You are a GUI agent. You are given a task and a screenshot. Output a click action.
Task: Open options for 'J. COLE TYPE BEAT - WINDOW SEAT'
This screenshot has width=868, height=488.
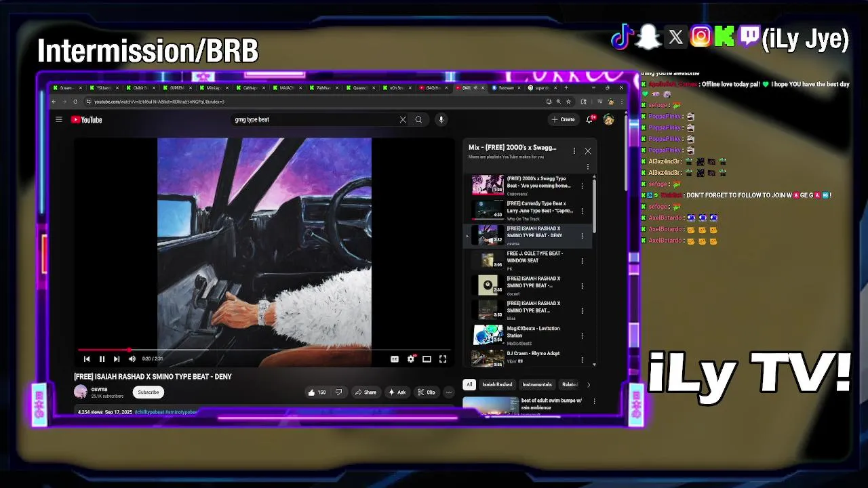[x=582, y=261]
